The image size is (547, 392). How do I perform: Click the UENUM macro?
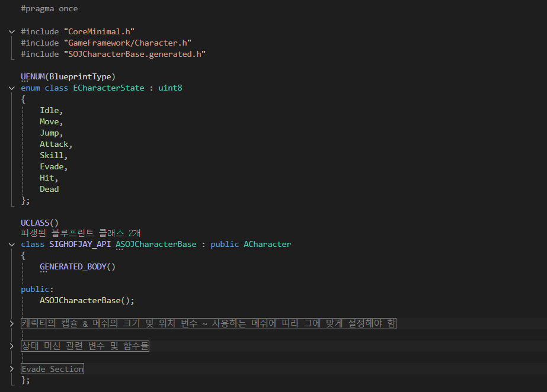tap(33, 76)
